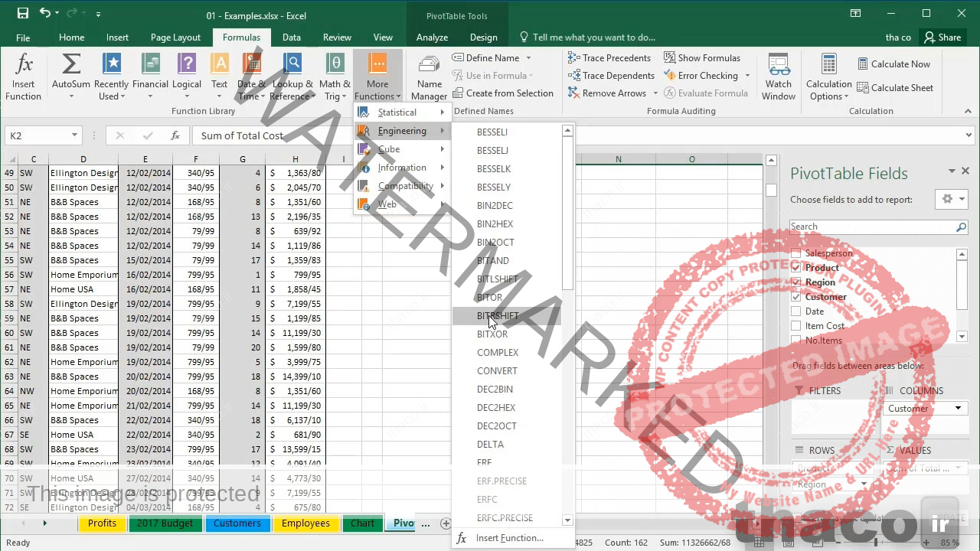The width and height of the screenshot is (980, 551).
Task: Switch to the Data ribbon tab
Action: point(292,37)
